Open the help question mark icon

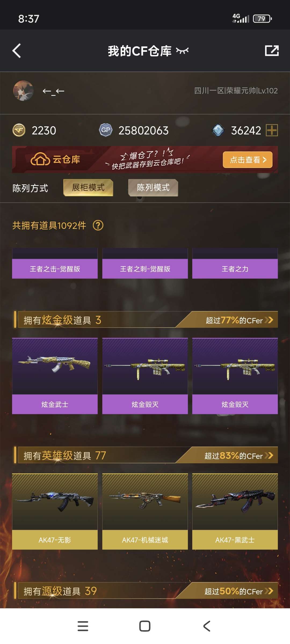[98, 225]
